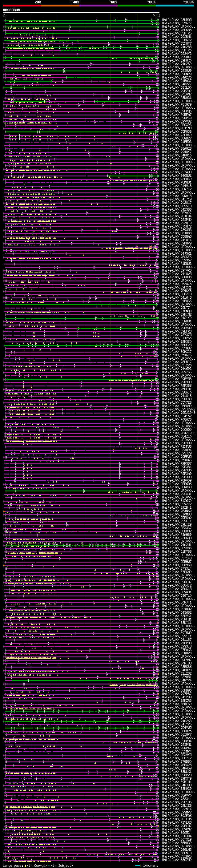Select hit UniRef100_C1FED3
197x868 pixels.
click(177, 142)
